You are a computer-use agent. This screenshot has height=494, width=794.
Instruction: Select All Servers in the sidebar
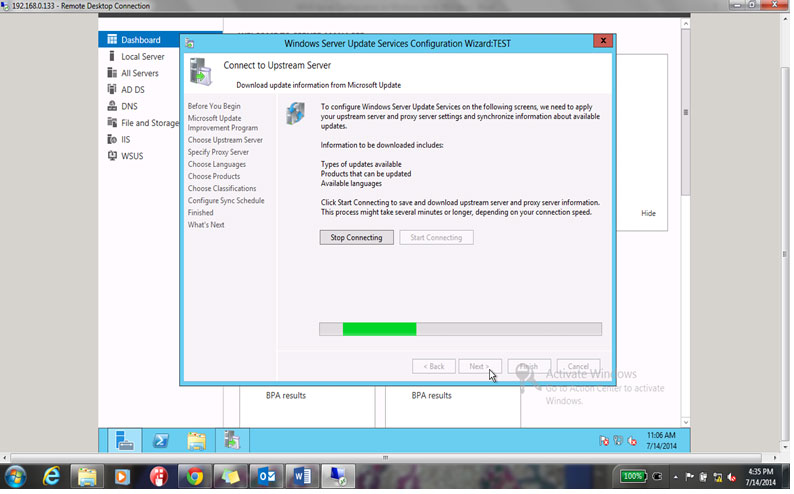(x=139, y=73)
